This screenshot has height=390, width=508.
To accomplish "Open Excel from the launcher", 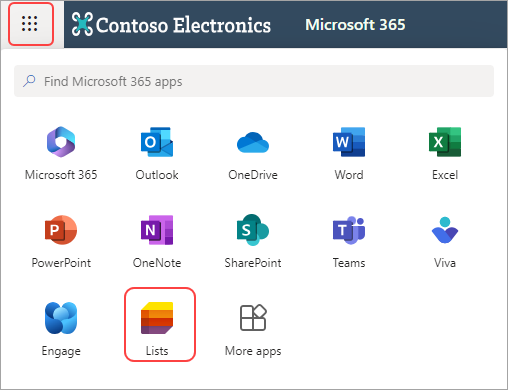I will (445, 153).
